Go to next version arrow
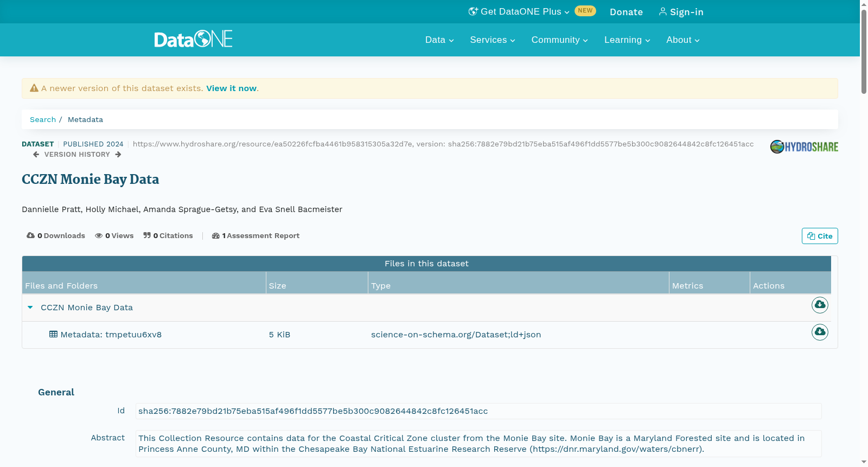The image size is (868, 467). pos(118,155)
